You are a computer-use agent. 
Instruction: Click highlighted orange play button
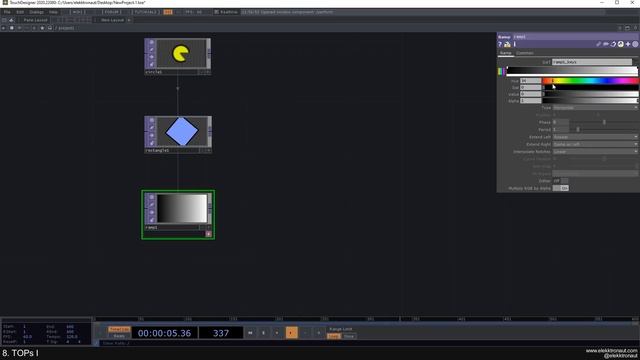pos(291,333)
